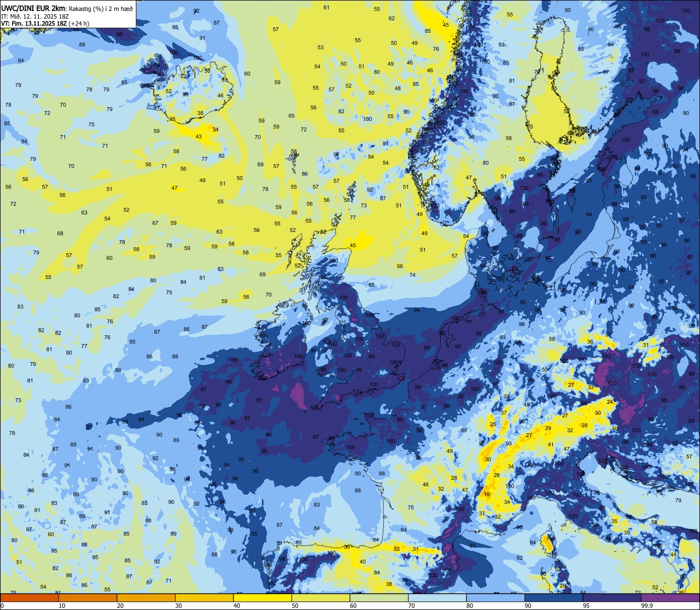Click the humidity value "41" over the Alps
700x610 pixels.
[x=551, y=445]
